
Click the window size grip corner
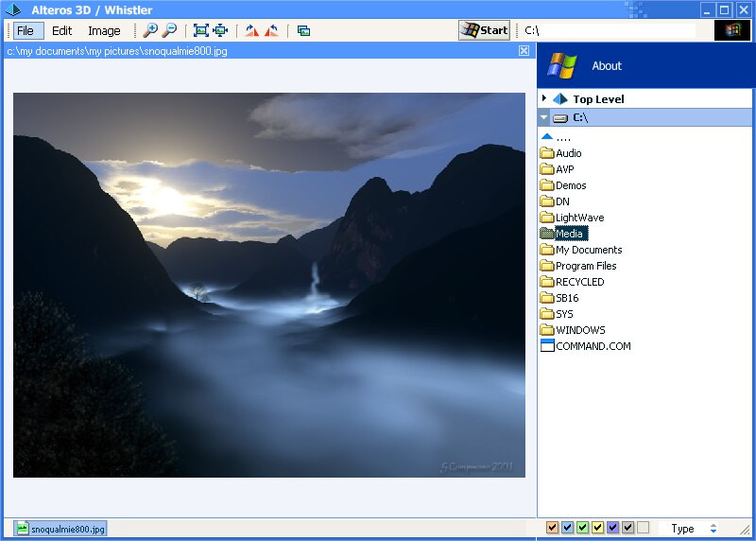pos(746,530)
